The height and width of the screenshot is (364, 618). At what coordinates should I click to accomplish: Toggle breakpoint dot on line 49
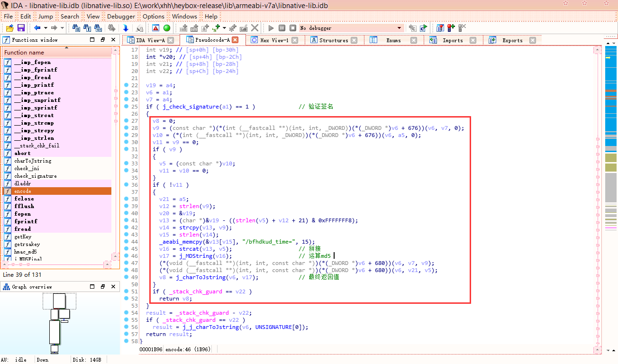point(126,277)
